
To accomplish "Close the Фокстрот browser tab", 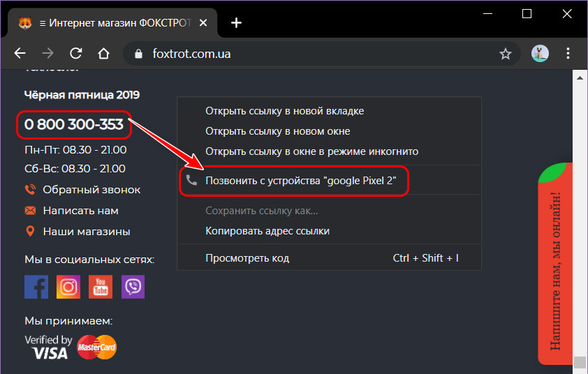I will coord(203,23).
